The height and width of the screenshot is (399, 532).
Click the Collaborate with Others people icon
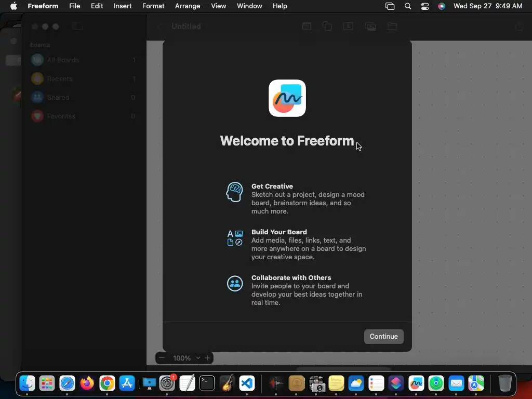coord(235,283)
